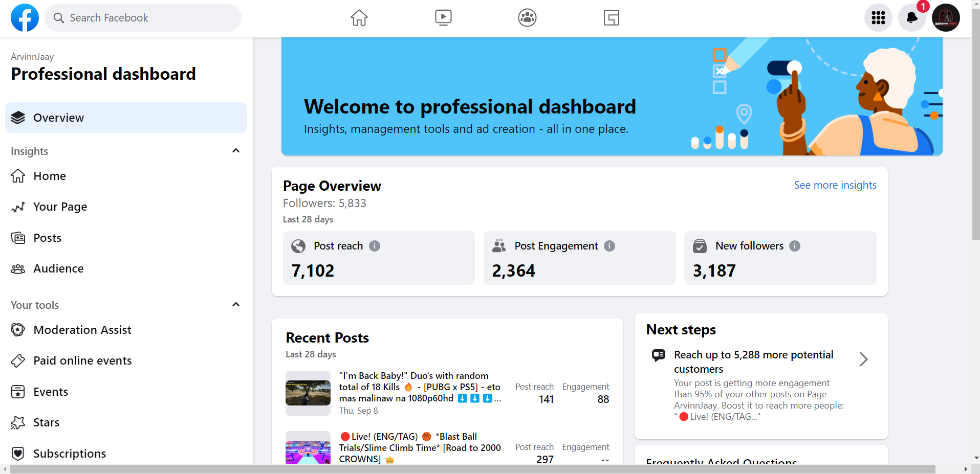
Task: Click the Page Overview heading
Action: (332, 186)
